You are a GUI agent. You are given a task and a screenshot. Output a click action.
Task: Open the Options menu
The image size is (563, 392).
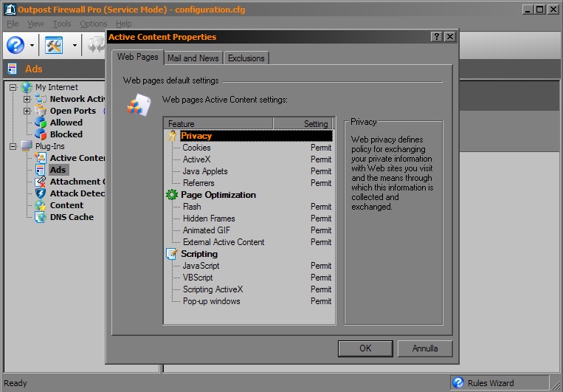pyautogui.click(x=94, y=24)
